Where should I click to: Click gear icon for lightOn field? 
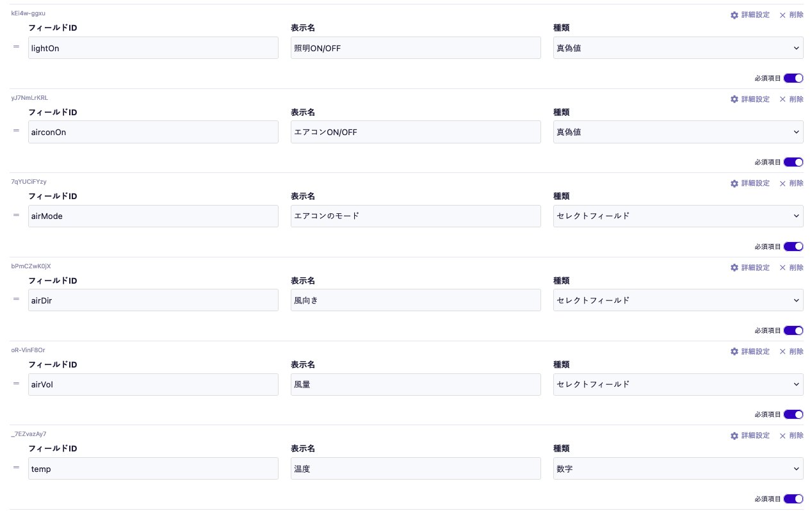point(735,15)
